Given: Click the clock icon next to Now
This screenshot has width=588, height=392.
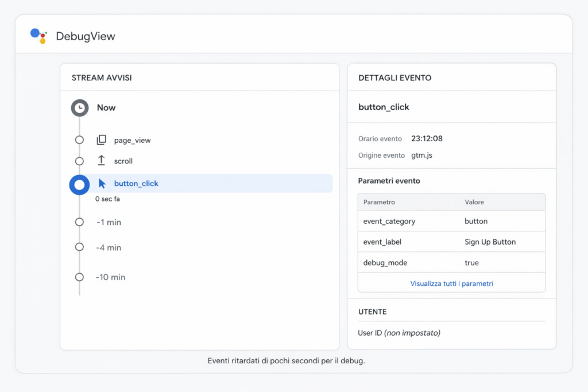Looking at the screenshot, I should pos(79,108).
